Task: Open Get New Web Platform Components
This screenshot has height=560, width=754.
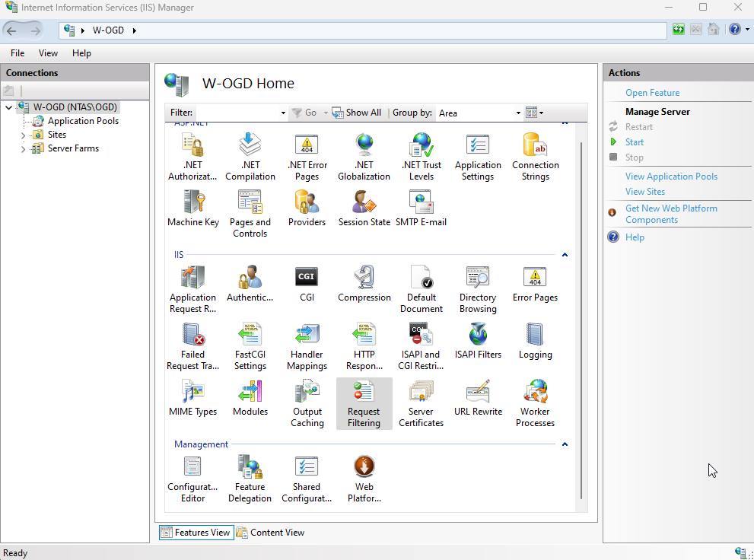Action: [672, 213]
